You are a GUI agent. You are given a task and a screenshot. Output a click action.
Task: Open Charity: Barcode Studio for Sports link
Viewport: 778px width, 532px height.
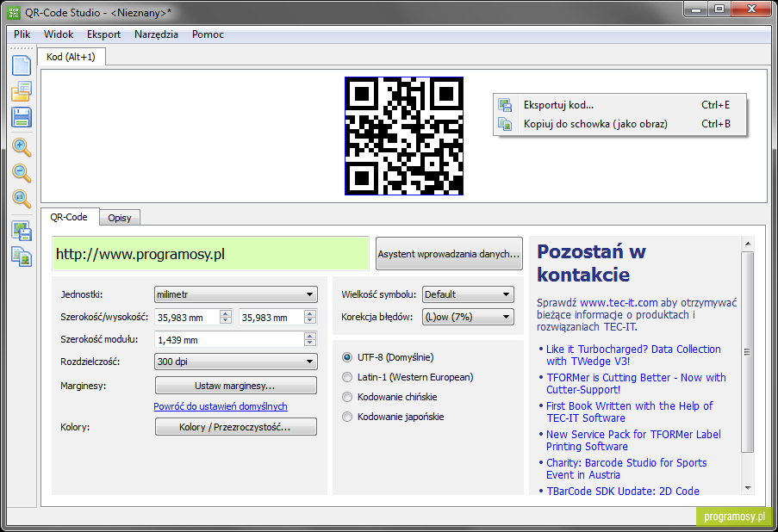click(626, 468)
